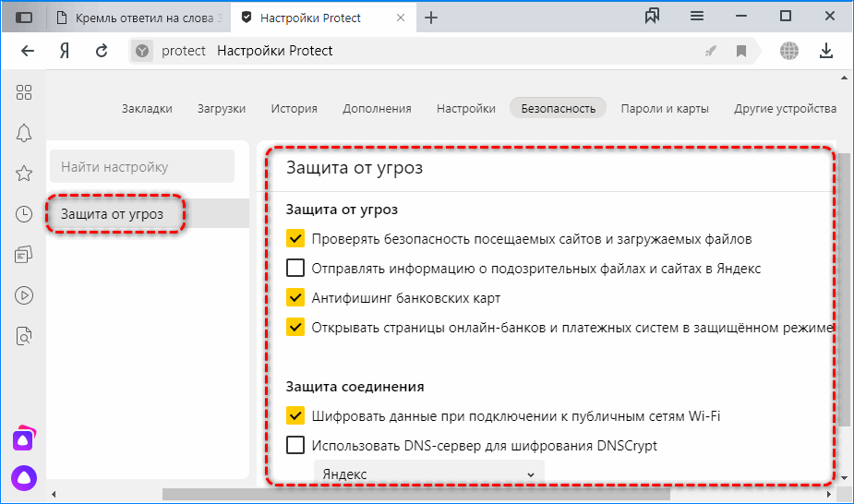
Task: Open the collections pages icon in sidebar
Action: tap(24, 254)
